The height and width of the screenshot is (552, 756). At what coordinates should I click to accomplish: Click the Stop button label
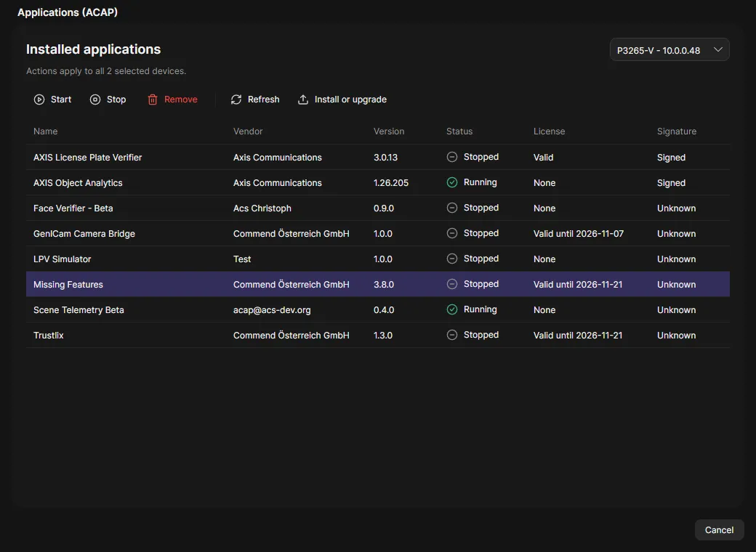116,100
